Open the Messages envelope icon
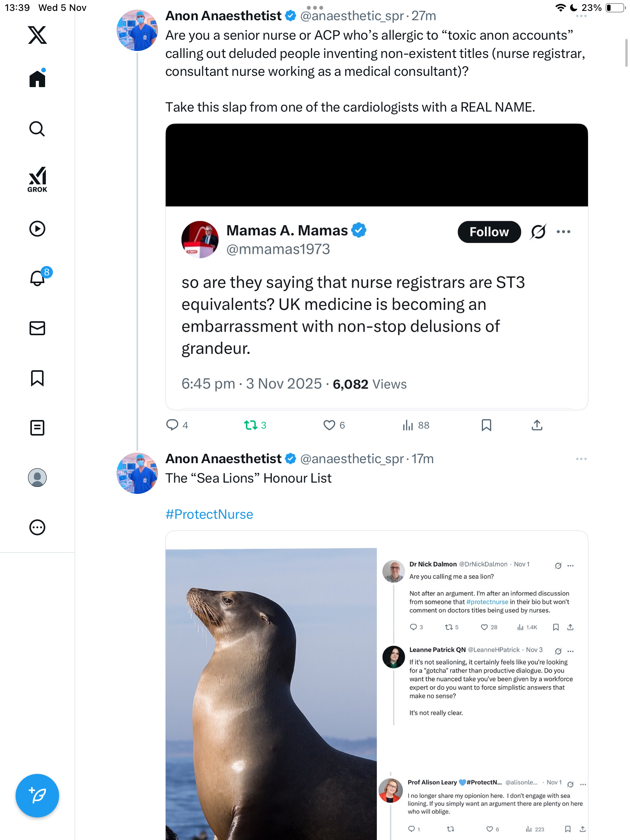 [x=37, y=328]
